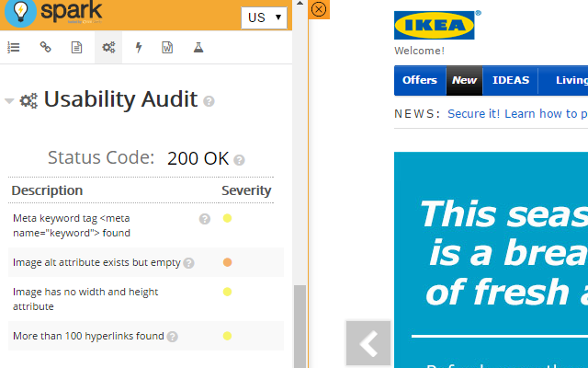Open the lab flask tab icon

pyautogui.click(x=198, y=48)
